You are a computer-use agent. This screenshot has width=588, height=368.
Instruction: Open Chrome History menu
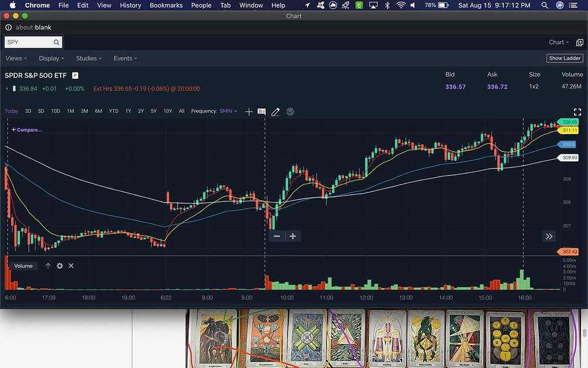click(131, 5)
